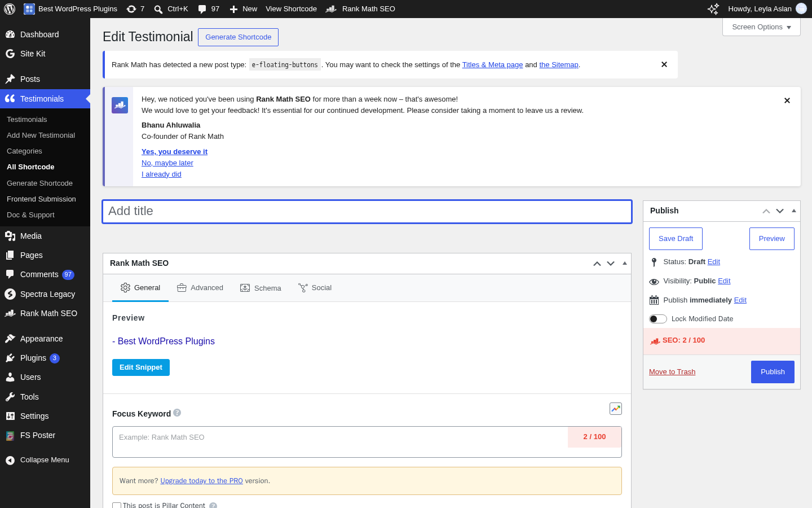Open the Media library menu
The width and height of the screenshot is (812, 508).
point(45,236)
